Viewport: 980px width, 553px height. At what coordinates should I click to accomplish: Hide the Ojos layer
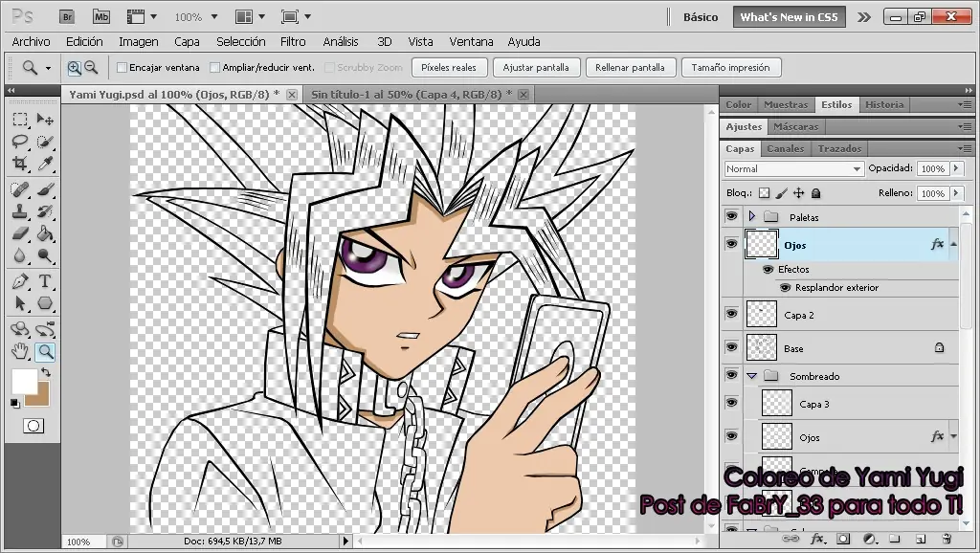731,244
